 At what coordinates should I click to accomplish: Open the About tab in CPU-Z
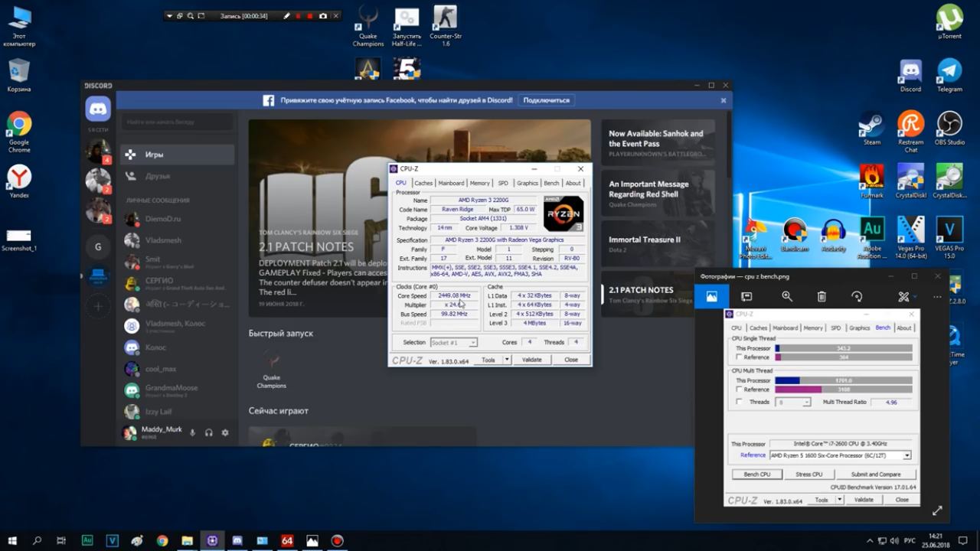pyautogui.click(x=573, y=183)
